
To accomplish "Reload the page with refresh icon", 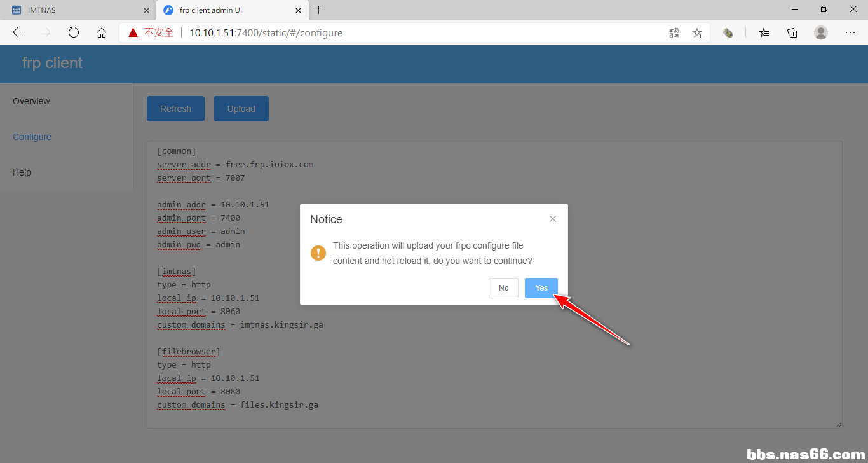I will click(74, 32).
